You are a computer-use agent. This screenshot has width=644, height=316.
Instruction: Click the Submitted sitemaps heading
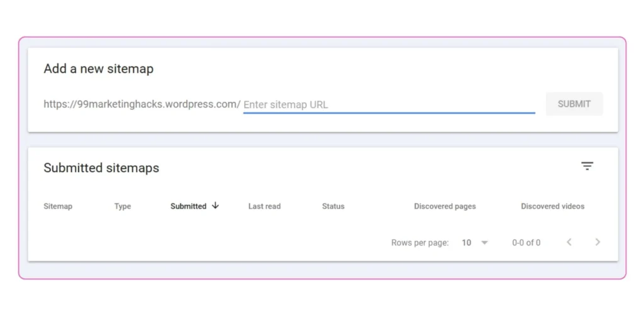(x=101, y=168)
